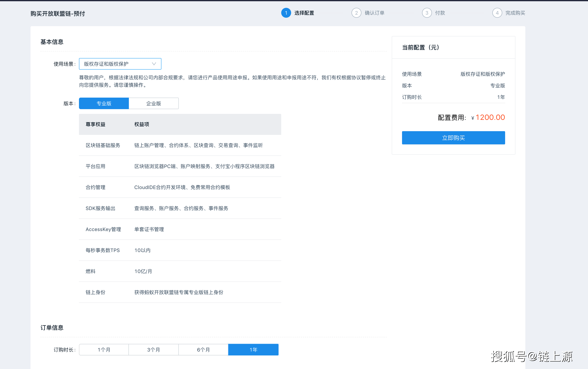Click step 3 circle icon 付款
Image resolution: width=588 pixels, height=369 pixels.
tap(427, 13)
